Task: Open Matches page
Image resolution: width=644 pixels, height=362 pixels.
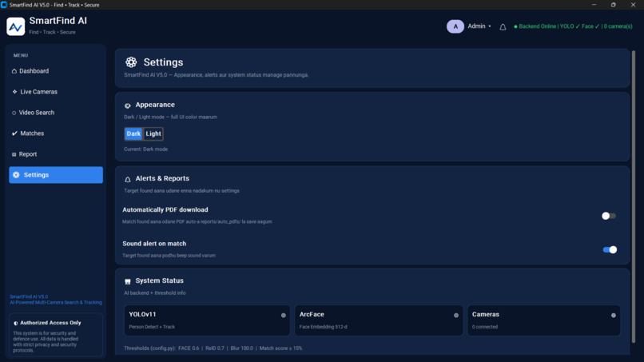Action: click(56, 133)
